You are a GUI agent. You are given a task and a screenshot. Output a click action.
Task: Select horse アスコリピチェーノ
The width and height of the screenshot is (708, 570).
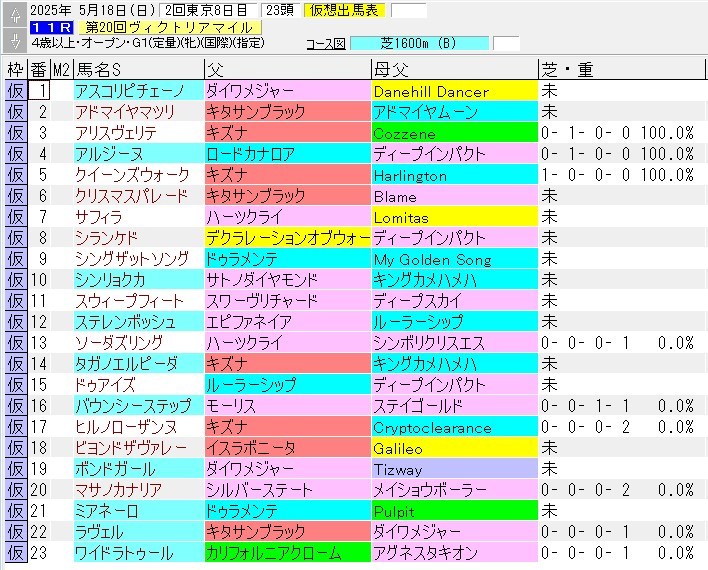(139, 91)
